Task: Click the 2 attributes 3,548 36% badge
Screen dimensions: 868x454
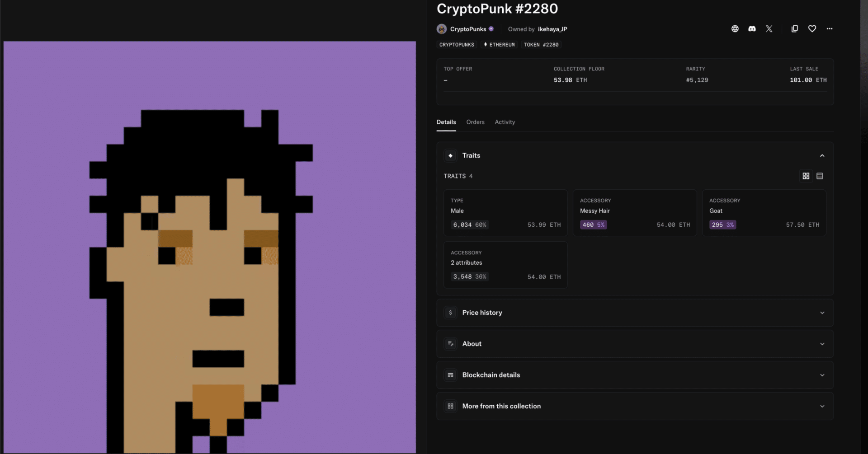Action: pos(470,277)
